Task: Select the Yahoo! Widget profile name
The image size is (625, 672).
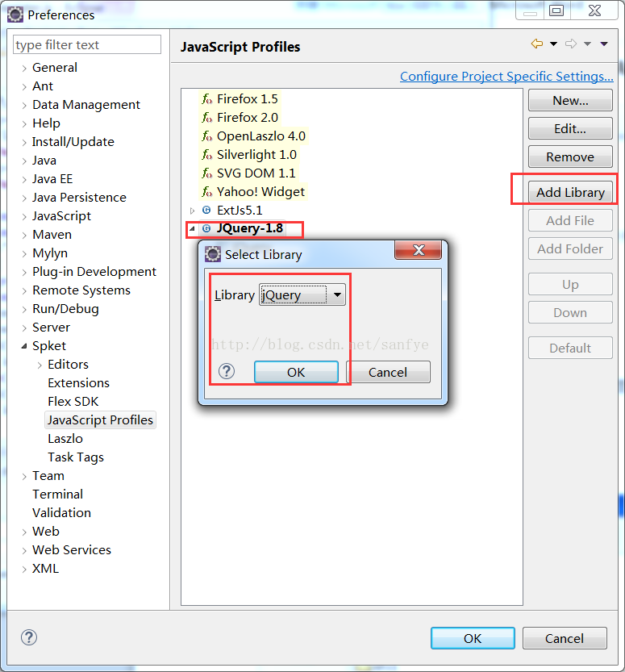Action: 260,192
